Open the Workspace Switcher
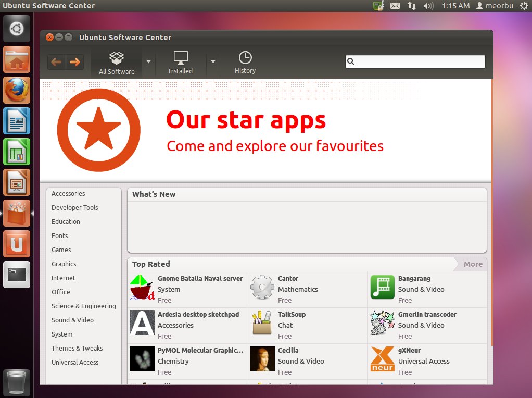This screenshot has height=398, width=532. coord(17,275)
